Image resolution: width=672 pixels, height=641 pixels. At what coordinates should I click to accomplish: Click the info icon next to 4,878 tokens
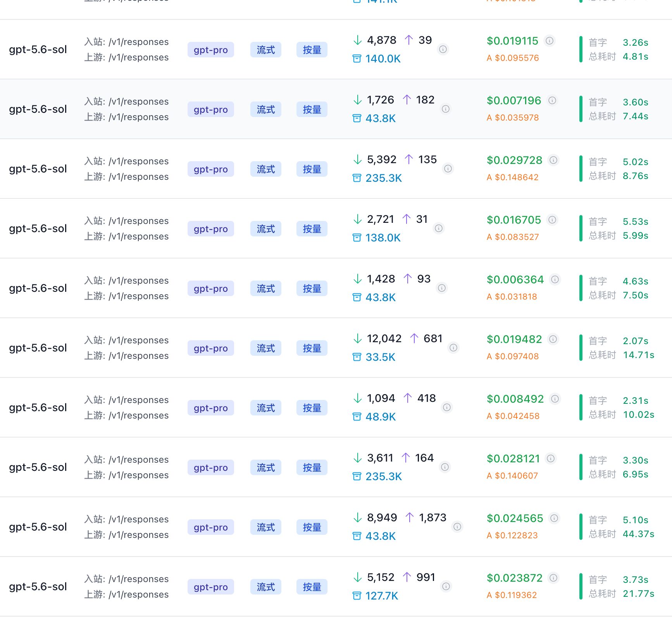click(443, 49)
